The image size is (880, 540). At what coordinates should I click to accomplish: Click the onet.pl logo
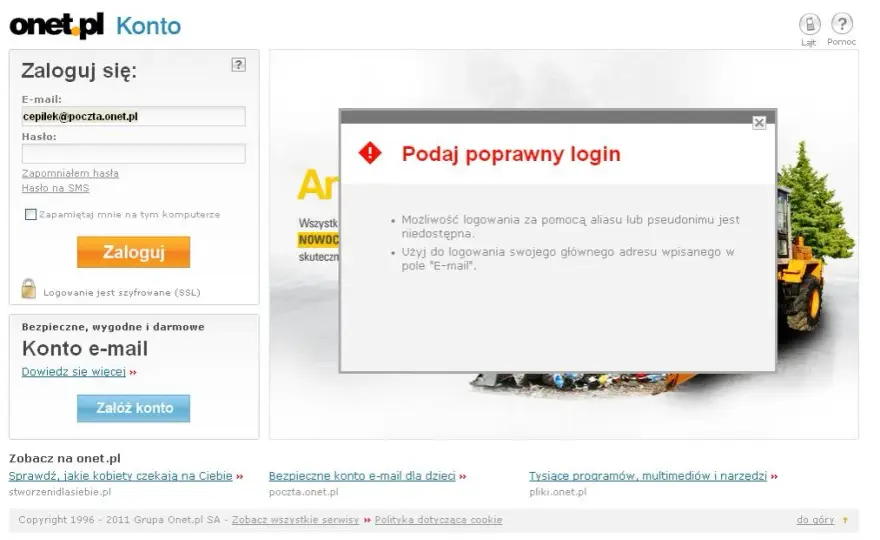point(57,25)
